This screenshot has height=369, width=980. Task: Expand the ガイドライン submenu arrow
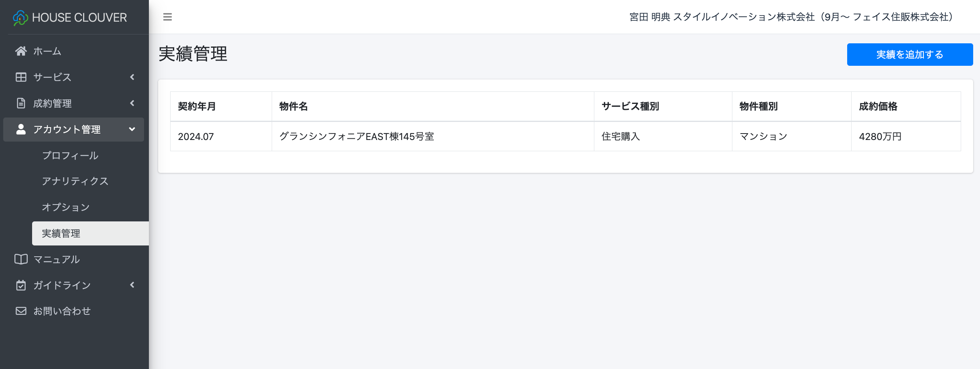(132, 285)
